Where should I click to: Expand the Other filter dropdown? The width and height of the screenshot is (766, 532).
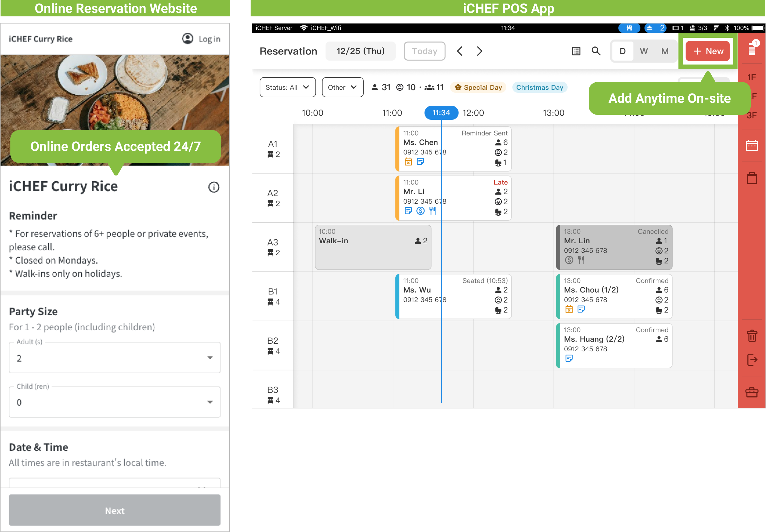coord(342,87)
